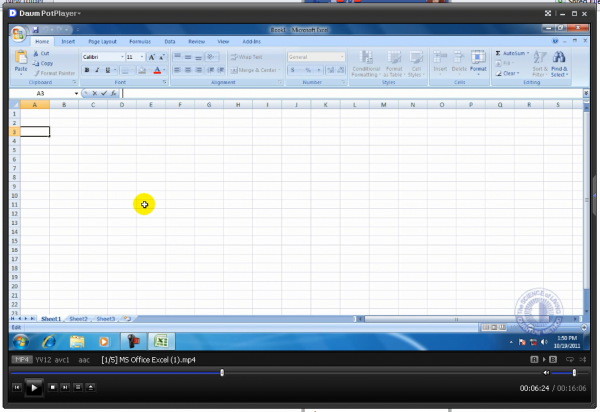Increase font size with Grow Font icon
Image resolution: width=600 pixels, height=412 pixels.
point(152,57)
